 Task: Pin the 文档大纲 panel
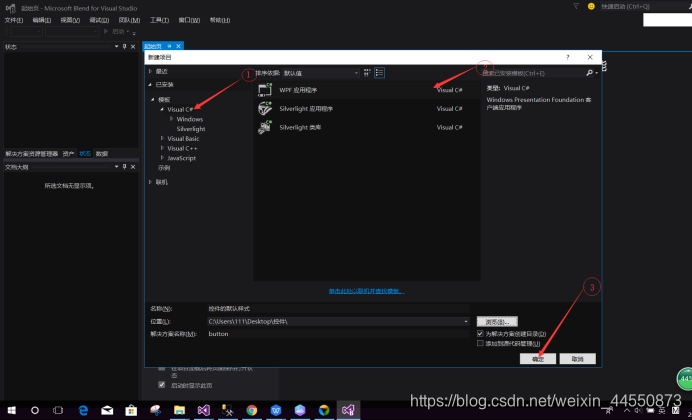coord(124,167)
